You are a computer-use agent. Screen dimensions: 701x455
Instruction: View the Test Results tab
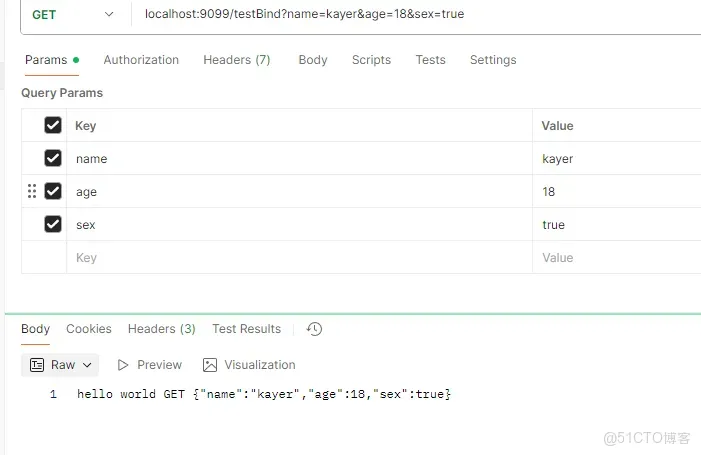[x=246, y=329]
